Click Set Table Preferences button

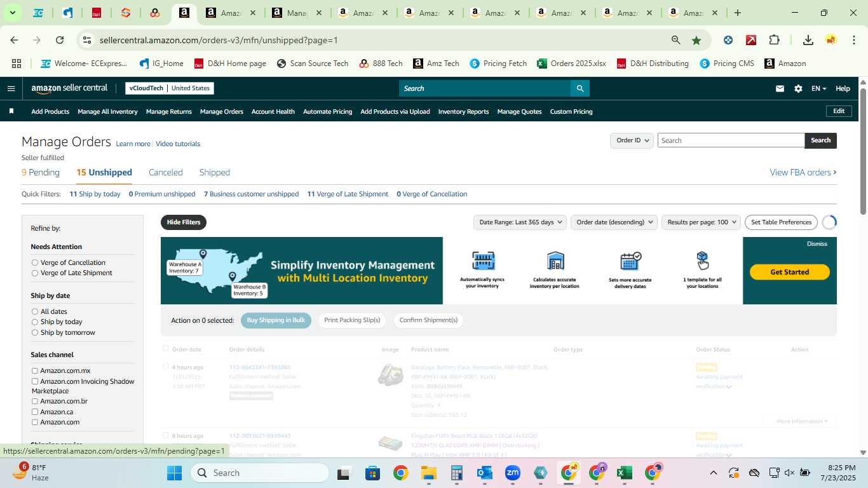pos(781,222)
